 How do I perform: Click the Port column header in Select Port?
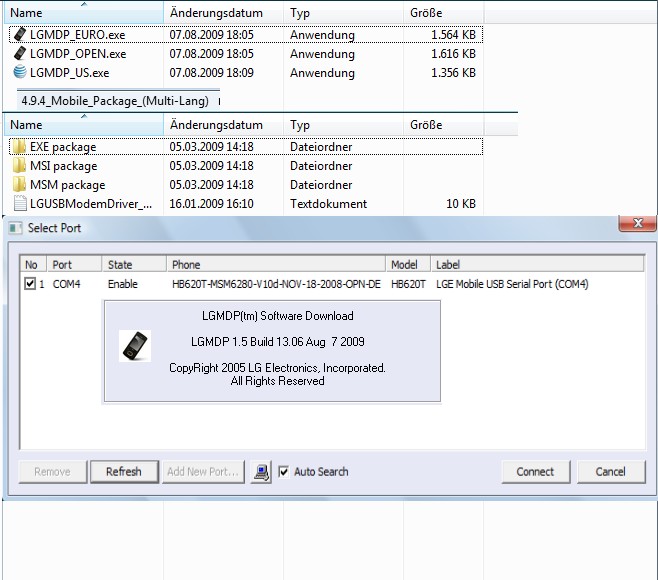point(74,265)
